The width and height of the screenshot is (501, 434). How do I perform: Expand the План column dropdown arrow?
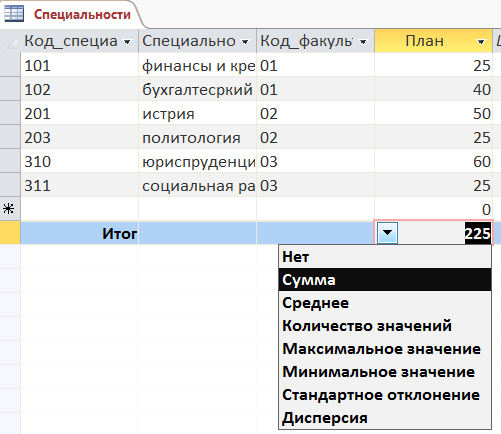[481, 42]
